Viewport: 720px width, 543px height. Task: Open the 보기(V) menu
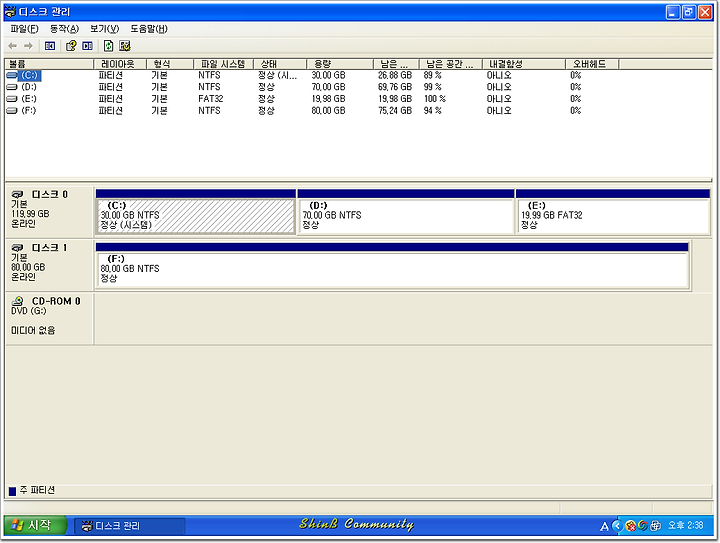(x=104, y=29)
